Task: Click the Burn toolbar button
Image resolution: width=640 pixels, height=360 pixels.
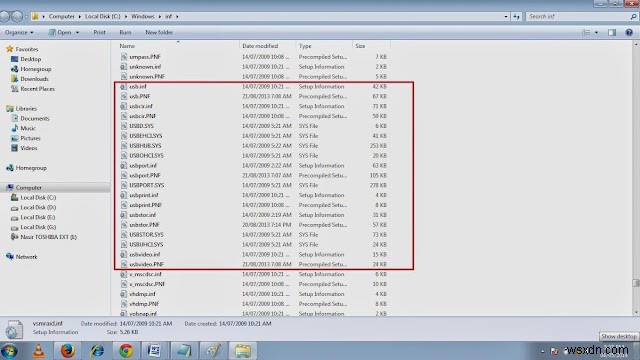Action: [x=125, y=32]
